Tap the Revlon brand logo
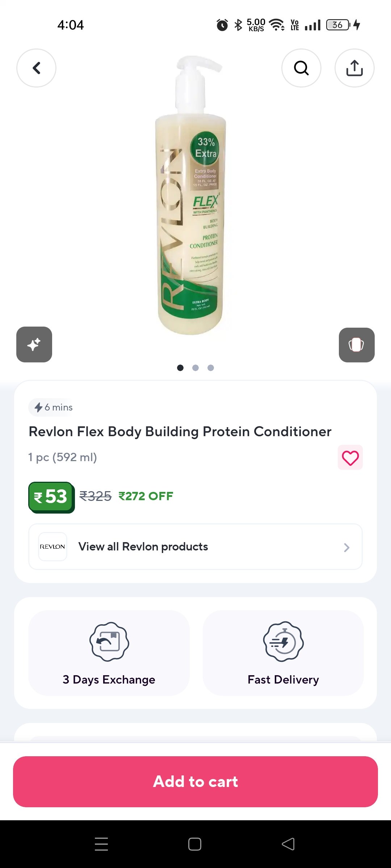This screenshot has width=391, height=868. [x=52, y=546]
